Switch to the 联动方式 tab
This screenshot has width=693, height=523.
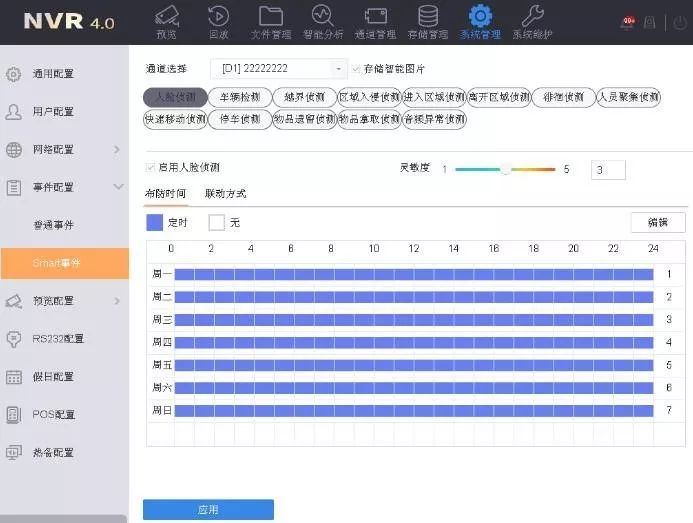(x=225, y=193)
